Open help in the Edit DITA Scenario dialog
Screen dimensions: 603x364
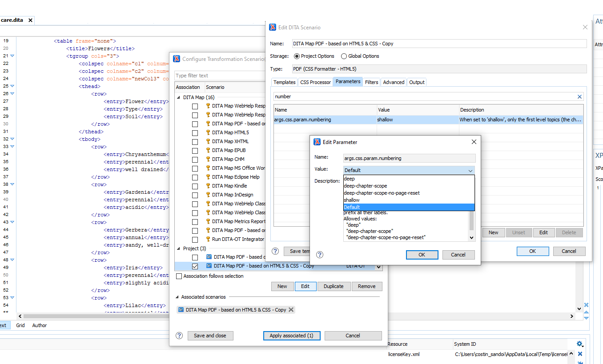click(x=276, y=251)
